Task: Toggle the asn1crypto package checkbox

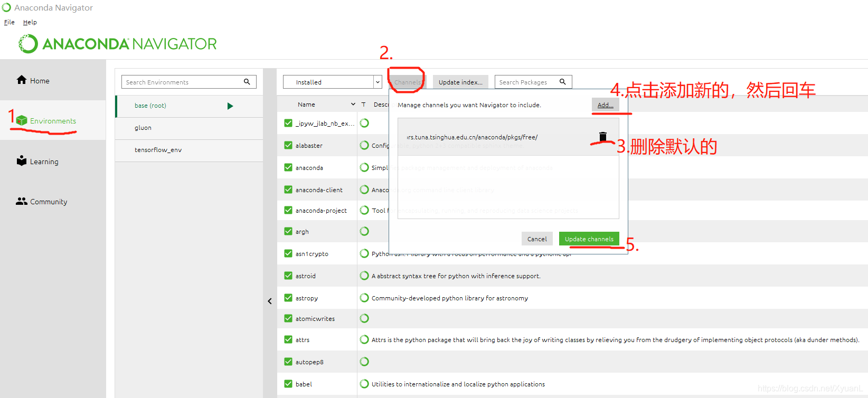Action: point(288,253)
